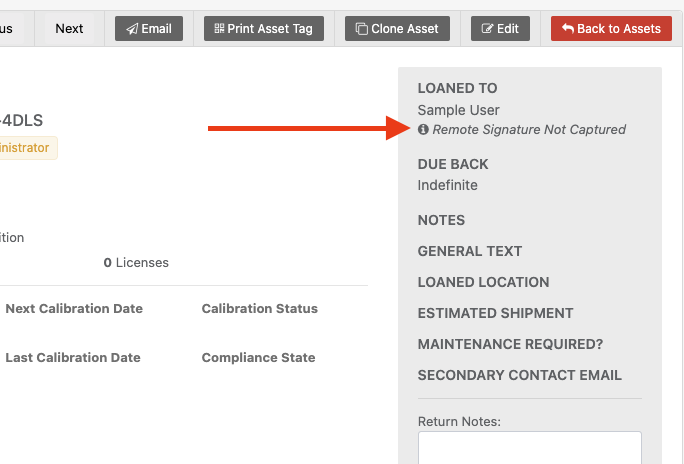The width and height of the screenshot is (684, 464).
Task: Click the yellow Administrator badge
Action: click(26, 148)
